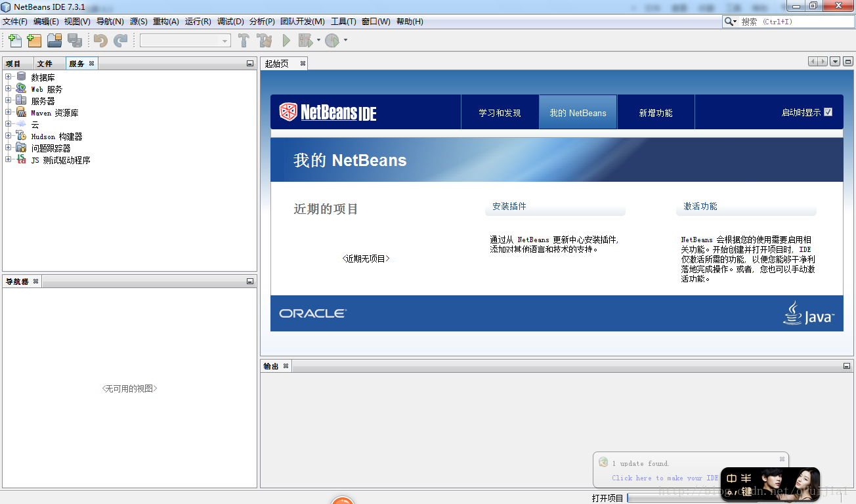Image resolution: width=856 pixels, height=504 pixels.
Task: Click the update notification globe icon
Action: 603,462
